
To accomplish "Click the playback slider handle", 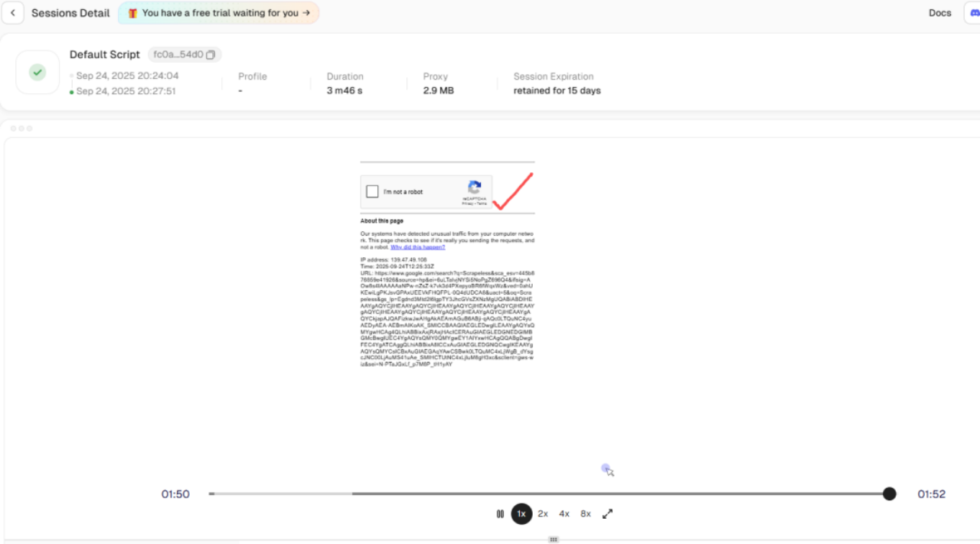I will click(x=889, y=494).
